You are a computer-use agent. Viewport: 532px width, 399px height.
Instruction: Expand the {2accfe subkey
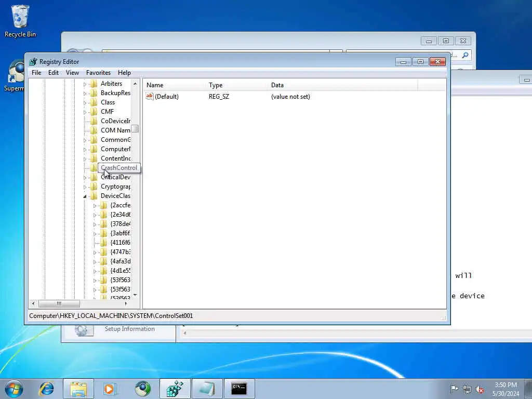[x=95, y=206]
